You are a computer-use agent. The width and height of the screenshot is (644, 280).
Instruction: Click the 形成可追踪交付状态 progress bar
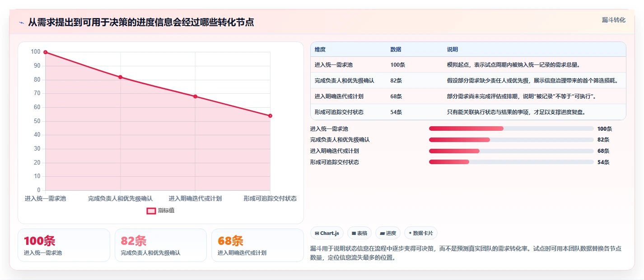511,162
